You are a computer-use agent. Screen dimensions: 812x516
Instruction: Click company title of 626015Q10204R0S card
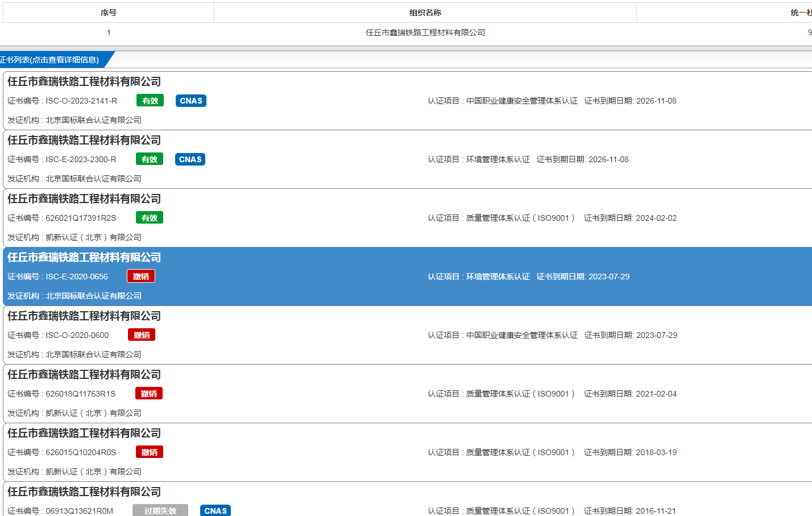[84, 434]
